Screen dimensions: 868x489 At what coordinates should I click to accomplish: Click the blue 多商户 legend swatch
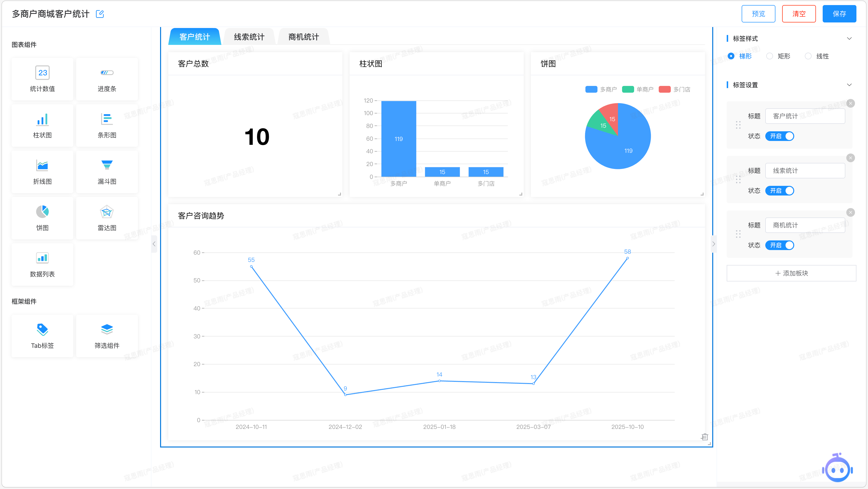pos(591,89)
